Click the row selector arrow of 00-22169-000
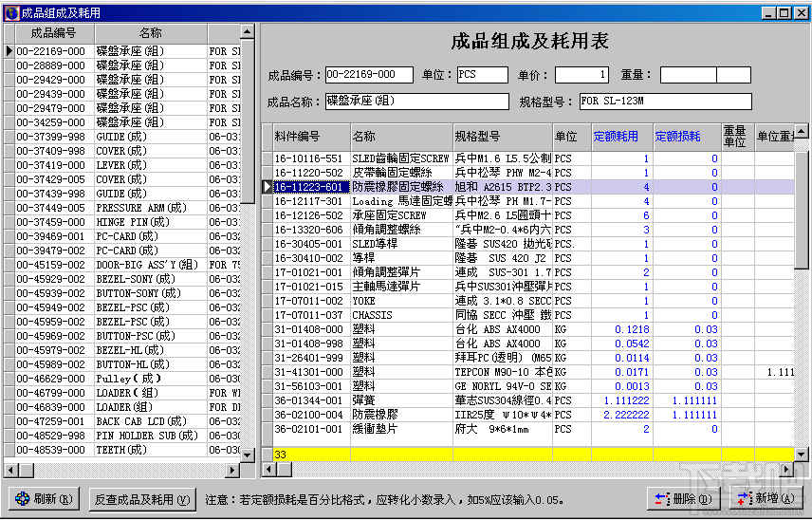Image resolution: width=812 pixels, height=520 pixels. point(9,51)
